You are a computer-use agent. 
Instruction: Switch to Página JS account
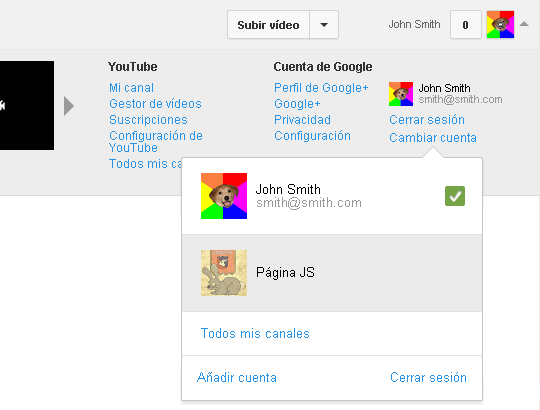coord(332,273)
